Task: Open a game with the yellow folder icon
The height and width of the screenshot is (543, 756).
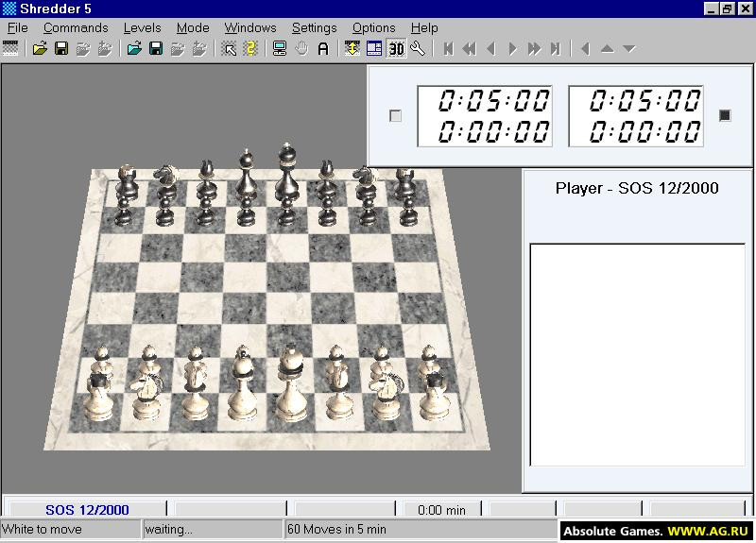Action: point(40,48)
